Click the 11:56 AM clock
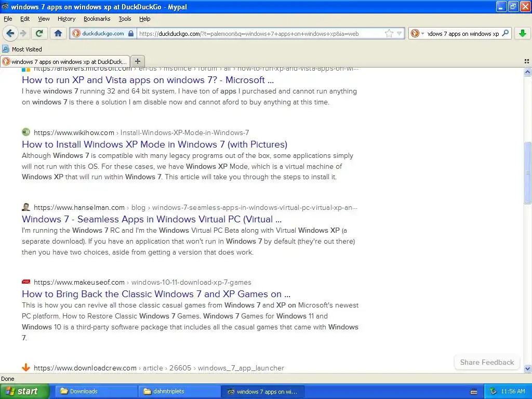 click(513, 391)
